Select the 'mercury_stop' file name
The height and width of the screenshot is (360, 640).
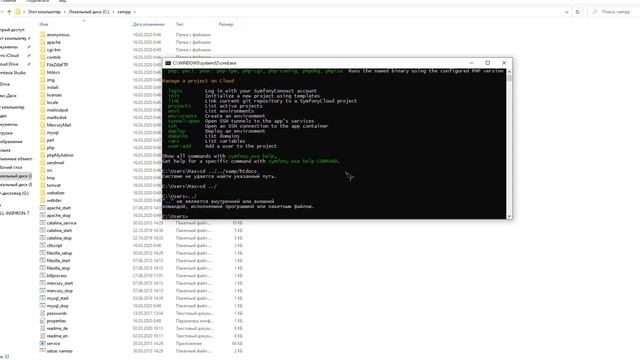pyautogui.click(x=60, y=291)
